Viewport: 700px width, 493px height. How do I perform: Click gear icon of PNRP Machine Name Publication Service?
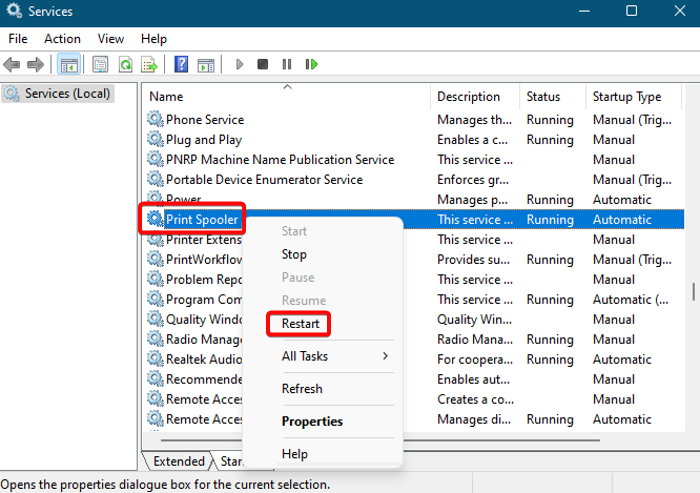coord(155,159)
